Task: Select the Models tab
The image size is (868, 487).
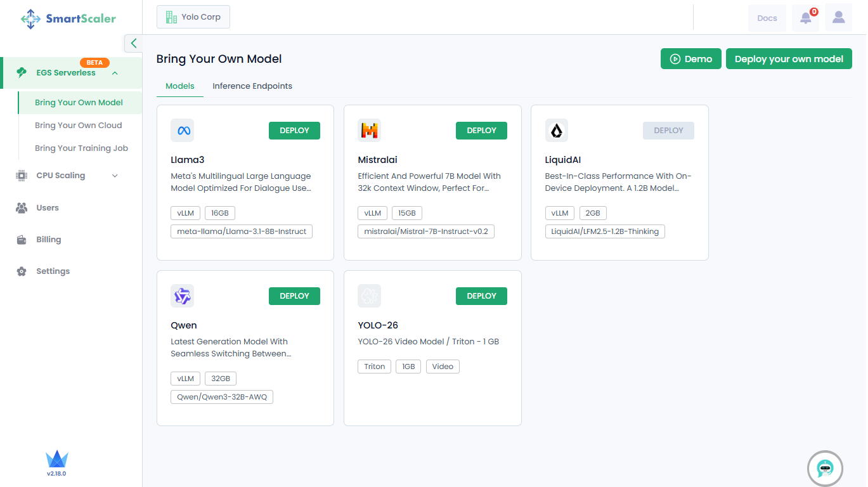Action: (180, 86)
